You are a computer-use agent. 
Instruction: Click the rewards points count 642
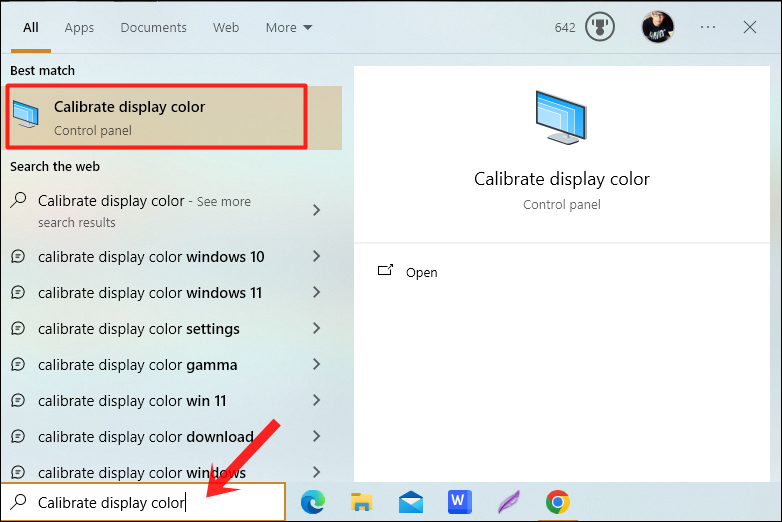(x=565, y=27)
